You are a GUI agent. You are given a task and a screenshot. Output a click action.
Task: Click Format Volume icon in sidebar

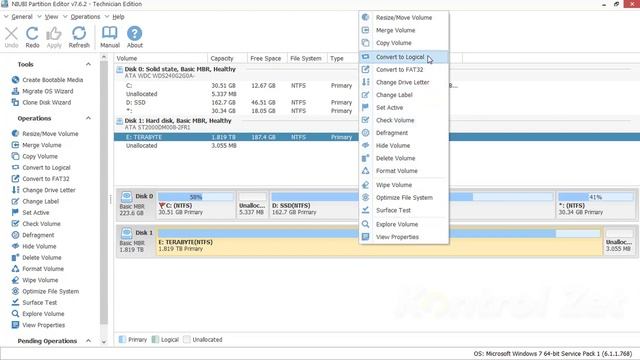point(16,269)
